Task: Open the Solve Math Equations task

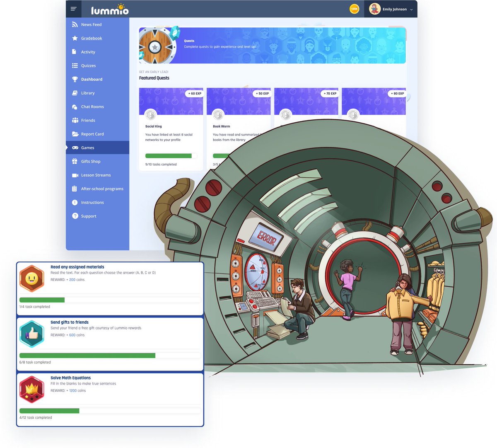Action: (71, 378)
